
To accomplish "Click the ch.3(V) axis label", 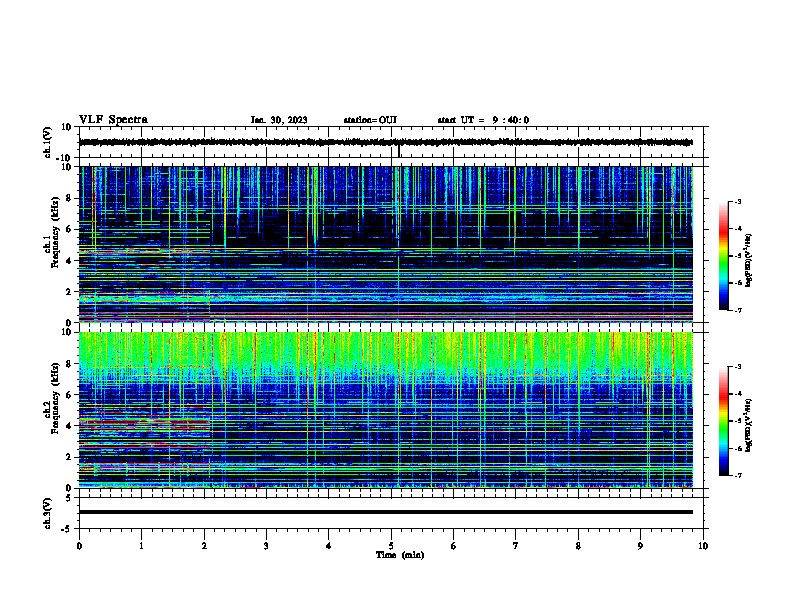I will [x=48, y=513].
